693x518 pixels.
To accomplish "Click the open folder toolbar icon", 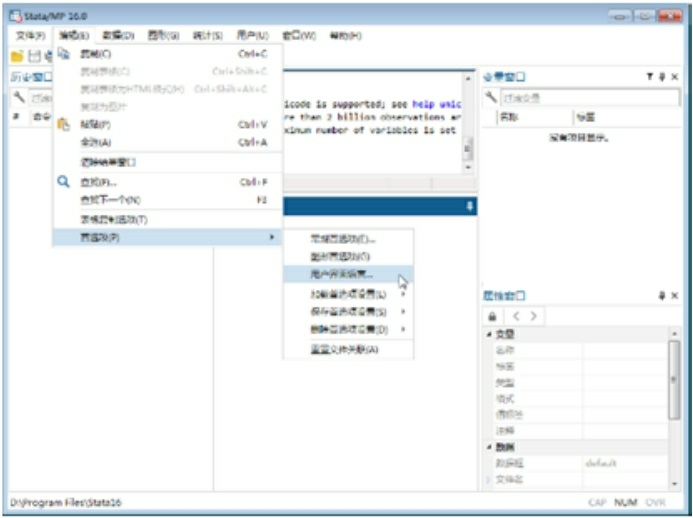I will [x=17, y=56].
